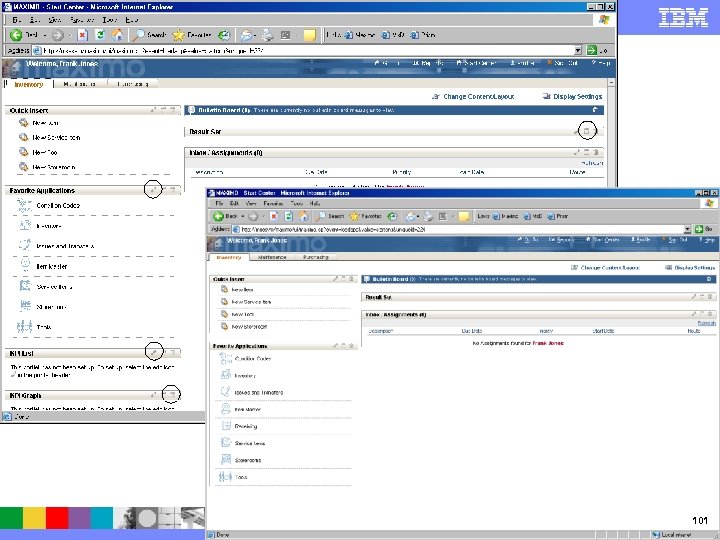Click Go button in front window address bar

click(x=704, y=229)
